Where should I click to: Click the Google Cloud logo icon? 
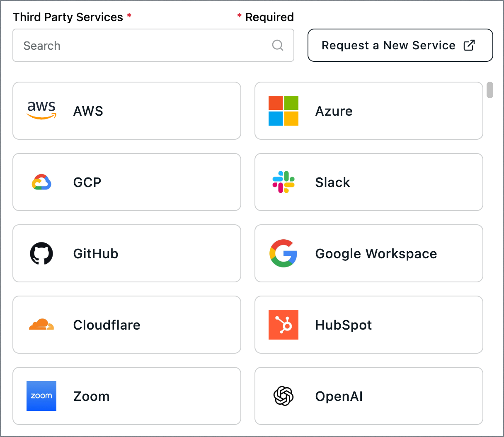pos(41,182)
